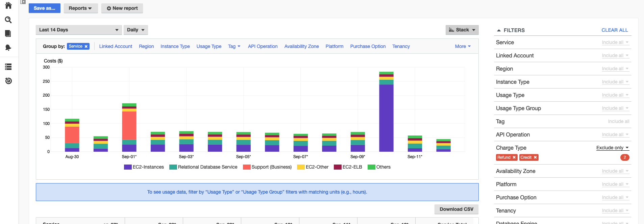The height and width of the screenshot is (224, 644).
Task: Click CLEAR ALL filters
Action: (615, 30)
